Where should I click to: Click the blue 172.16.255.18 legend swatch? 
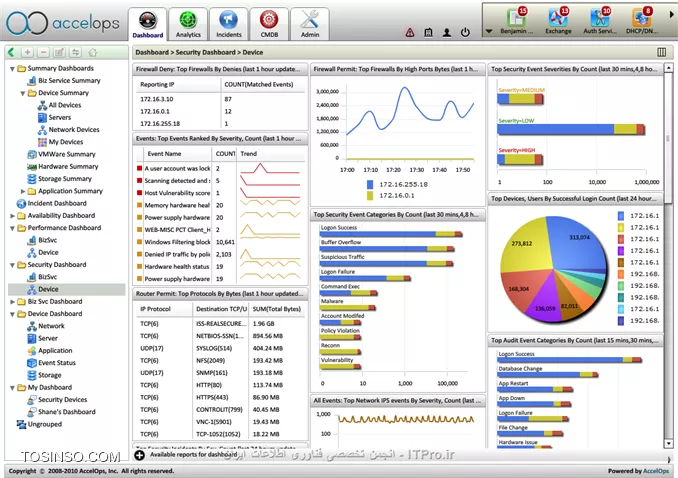(370, 184)
